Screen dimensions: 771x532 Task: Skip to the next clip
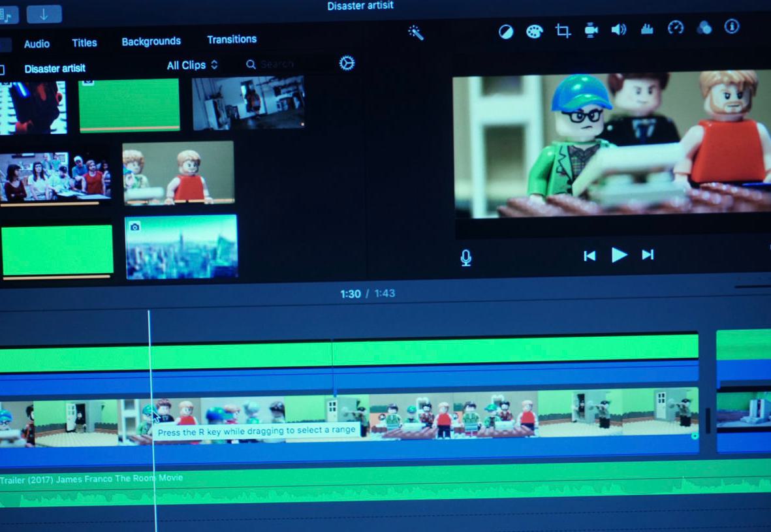point(648,255)
